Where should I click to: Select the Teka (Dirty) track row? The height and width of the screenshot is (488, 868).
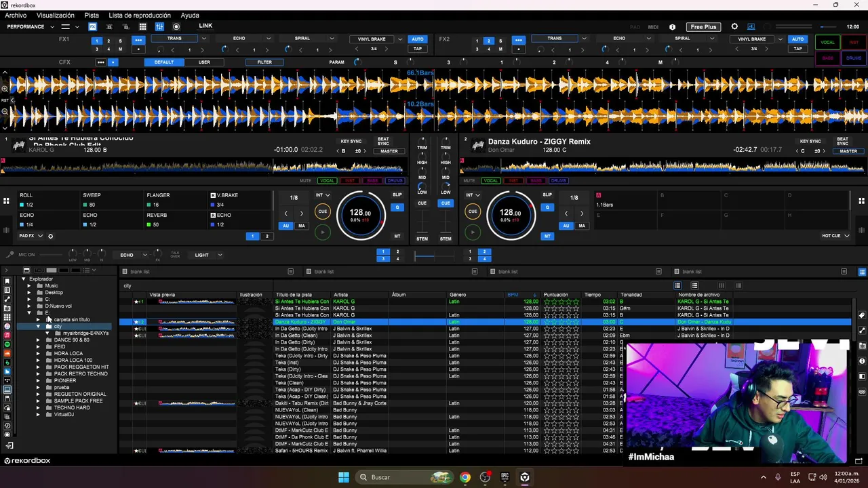(x=484, y=369)
